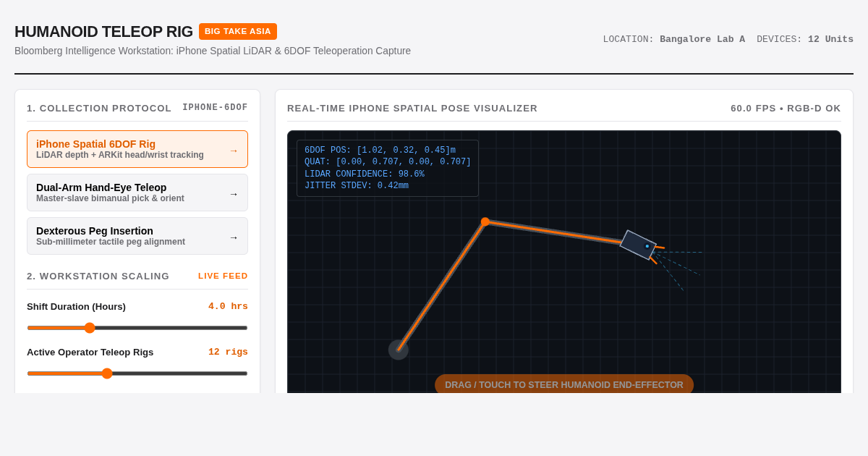Click the 6DOF POS readout line

(x=380, y=151)
